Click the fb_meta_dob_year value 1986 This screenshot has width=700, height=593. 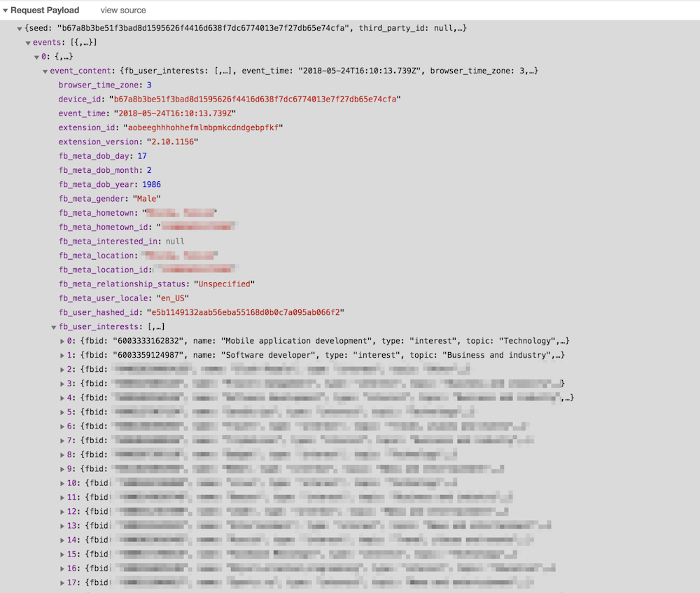pos(151,185)
